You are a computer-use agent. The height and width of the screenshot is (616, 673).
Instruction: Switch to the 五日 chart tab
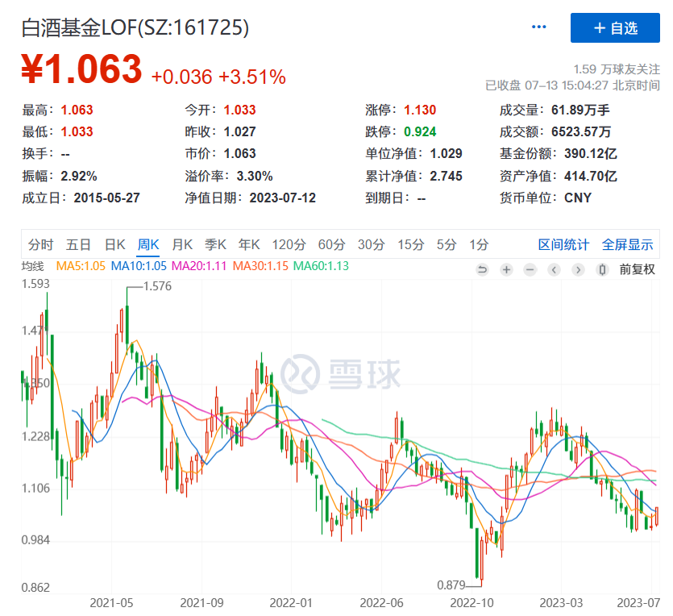point(78,244)
